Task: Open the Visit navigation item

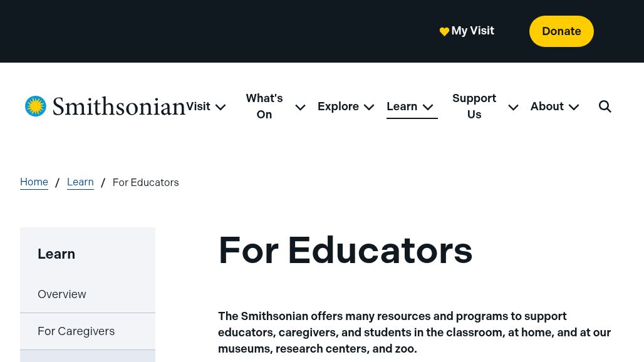Action: 199,106
